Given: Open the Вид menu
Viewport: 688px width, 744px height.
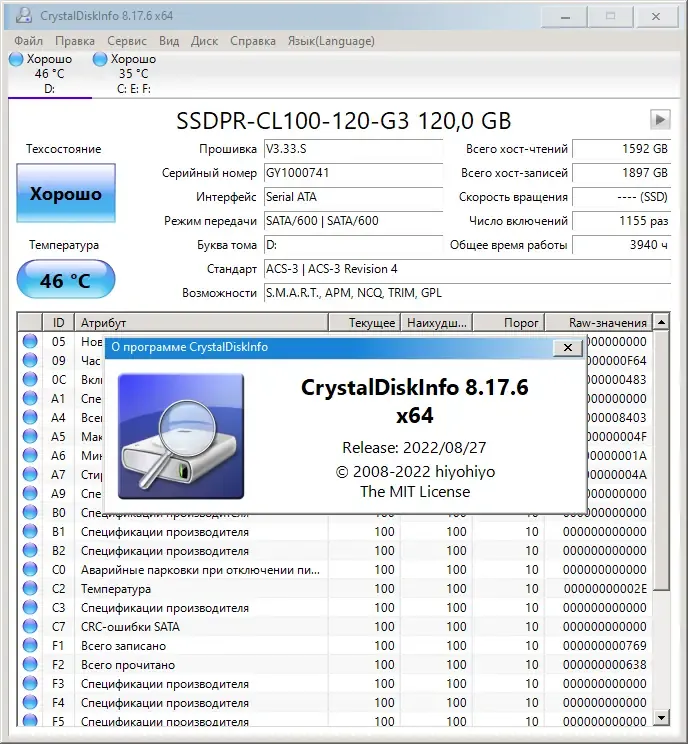Looking at the screenshot, I should coord(169,41).
